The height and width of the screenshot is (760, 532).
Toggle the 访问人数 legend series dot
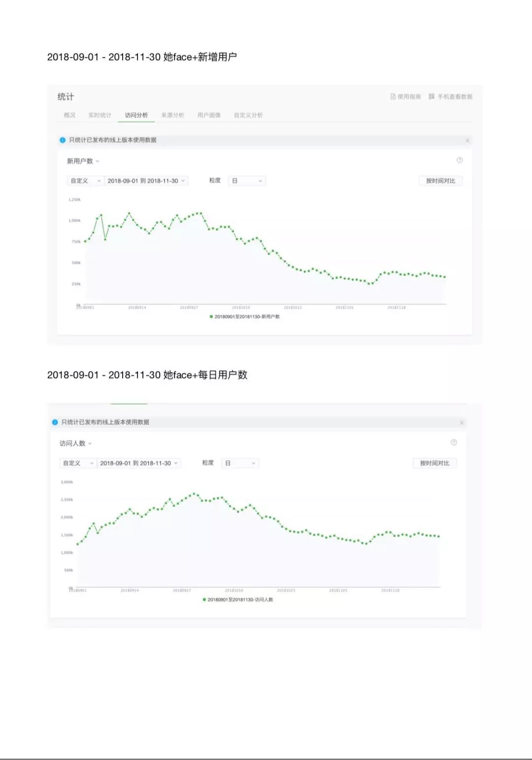(204, 600)
